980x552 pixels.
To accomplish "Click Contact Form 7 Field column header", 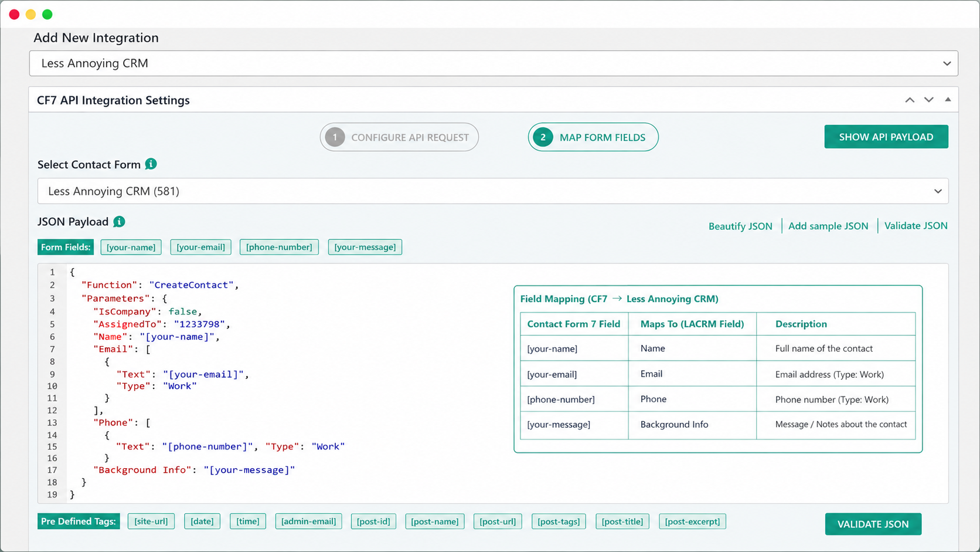I will pos(574,324).
